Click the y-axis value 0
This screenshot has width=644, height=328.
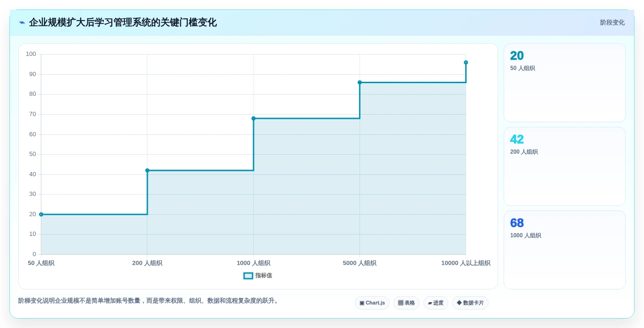click(x=34, y=254)
